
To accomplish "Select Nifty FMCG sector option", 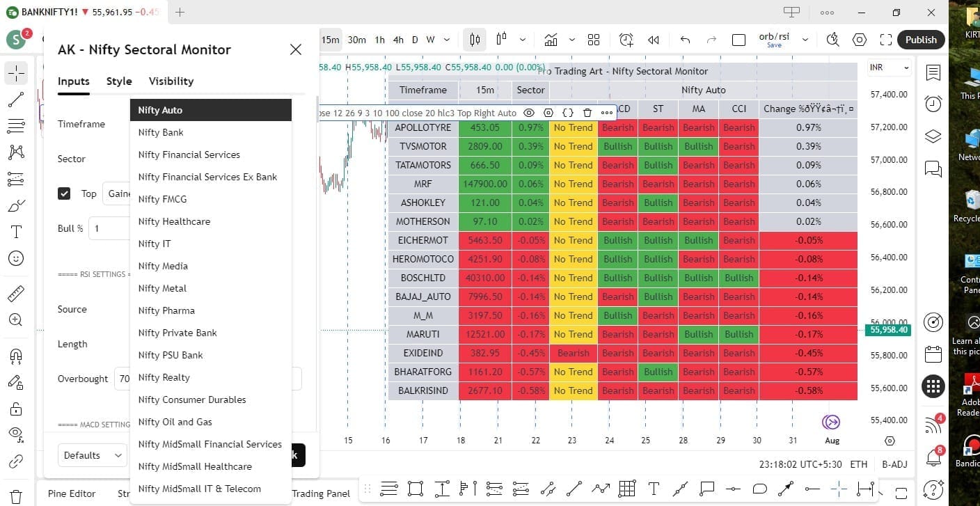I will (x=211, y=199).
